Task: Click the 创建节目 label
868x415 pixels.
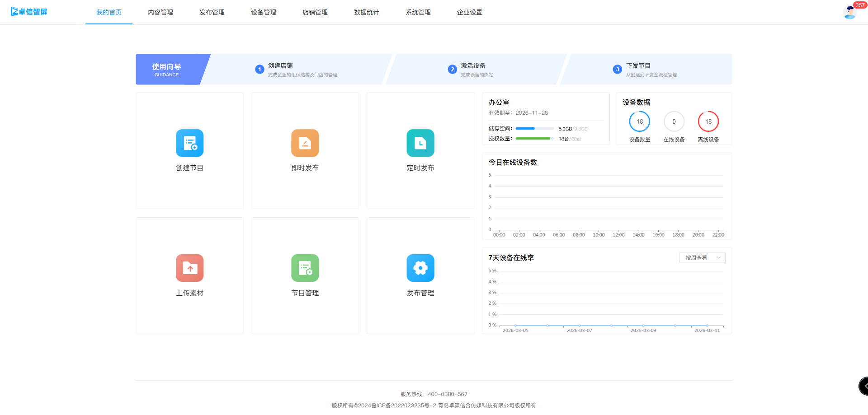Action: tap(189, 168)
